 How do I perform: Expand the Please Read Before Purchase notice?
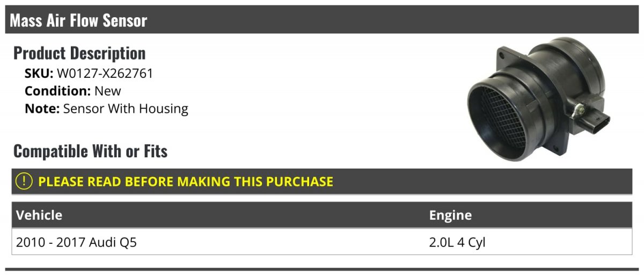[185, 181]
